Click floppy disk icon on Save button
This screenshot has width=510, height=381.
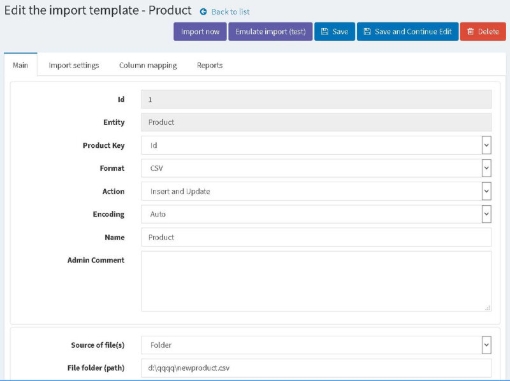(x=324, y=32)
